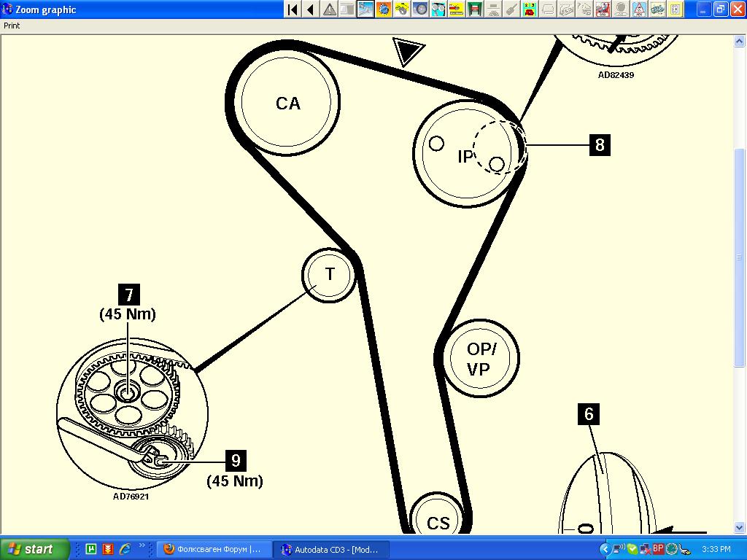Open the green vehicle lift icon
747x560 pixels.
pos(475,9)
